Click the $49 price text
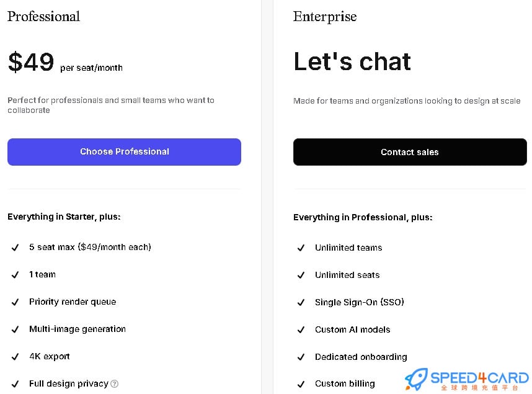This screenshot has height=394, width=532. point(31,62)
